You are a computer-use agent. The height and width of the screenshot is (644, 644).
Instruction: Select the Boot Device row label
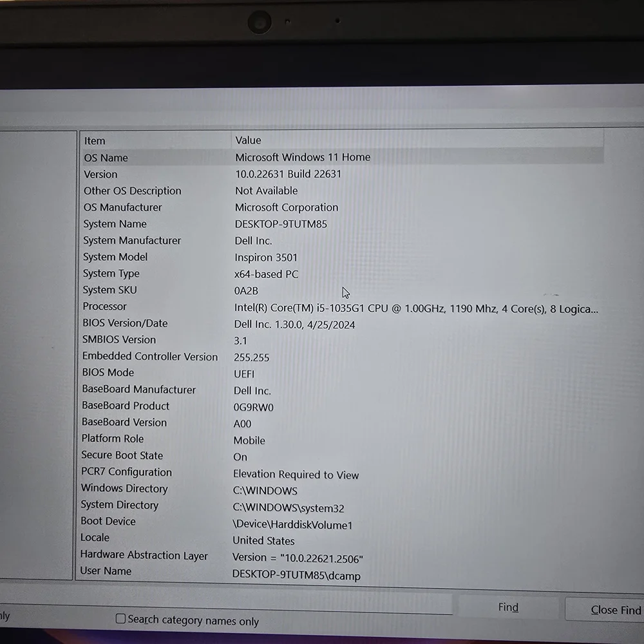click(x=108, y=521)
